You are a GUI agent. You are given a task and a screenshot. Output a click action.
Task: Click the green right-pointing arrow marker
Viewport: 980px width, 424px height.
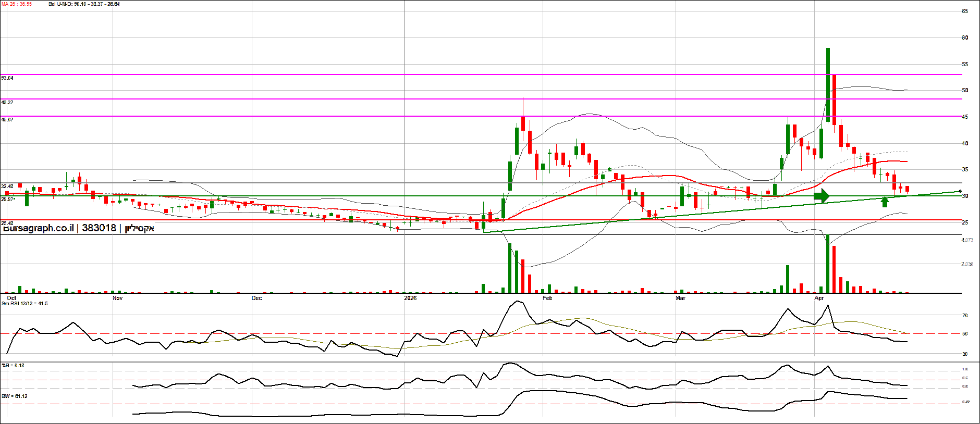click(821, 196)
